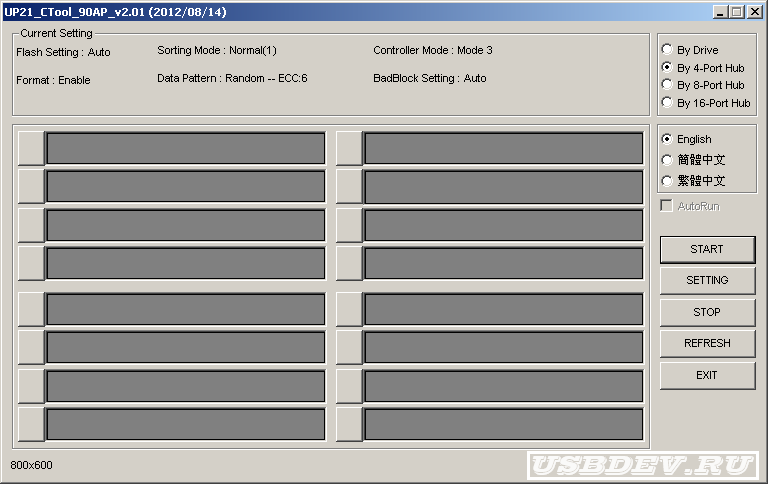Click REFRESH to rescan devices
Viewport: 768px width, 484px height.
[707, 343]
